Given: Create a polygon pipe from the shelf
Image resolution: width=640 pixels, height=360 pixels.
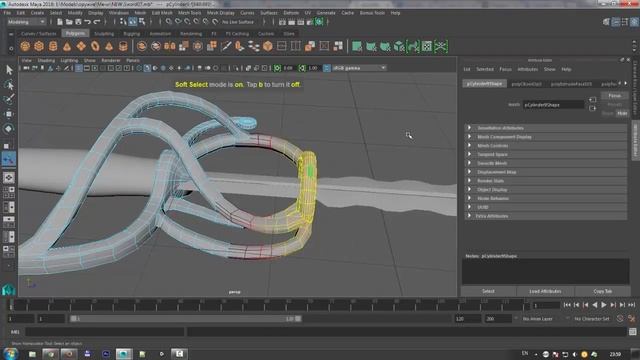Looking at the screenshot, I should click(123, 46).
